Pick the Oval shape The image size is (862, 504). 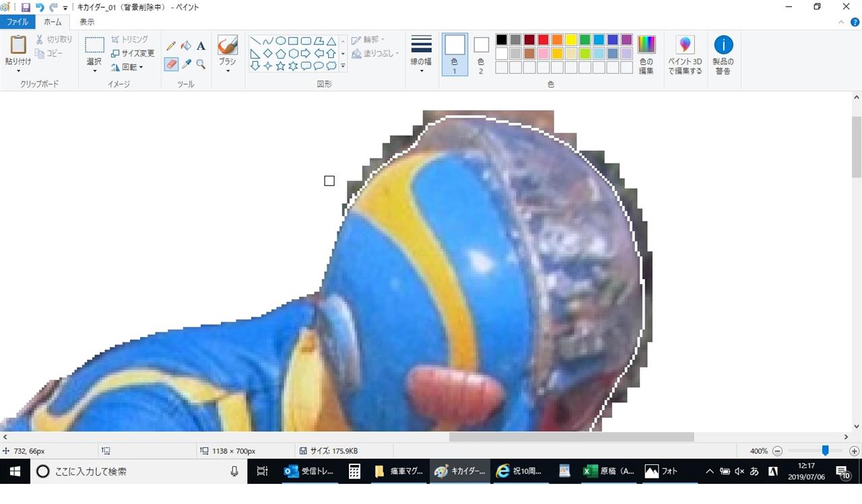point(281,40)
